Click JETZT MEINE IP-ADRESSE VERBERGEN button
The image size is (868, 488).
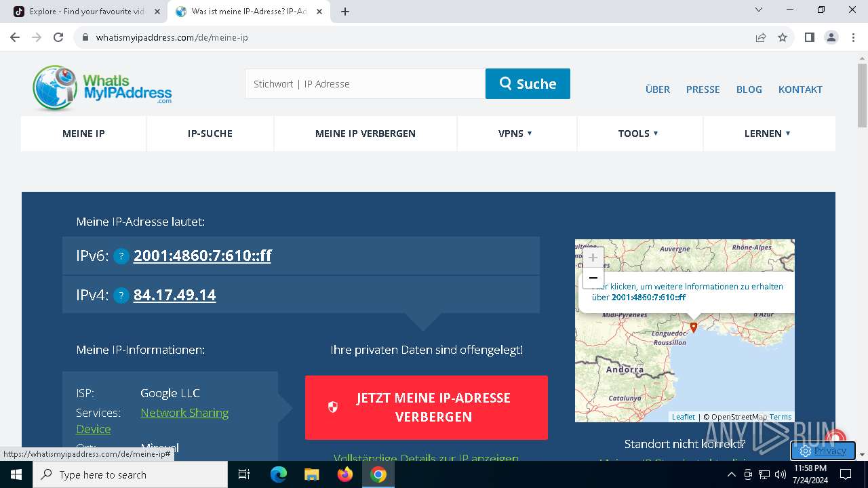pyautogui.click(x=427, y=407)
